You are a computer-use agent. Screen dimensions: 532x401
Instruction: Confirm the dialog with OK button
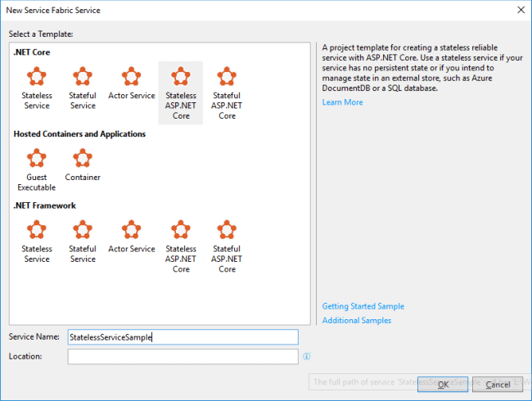point(443,385)
